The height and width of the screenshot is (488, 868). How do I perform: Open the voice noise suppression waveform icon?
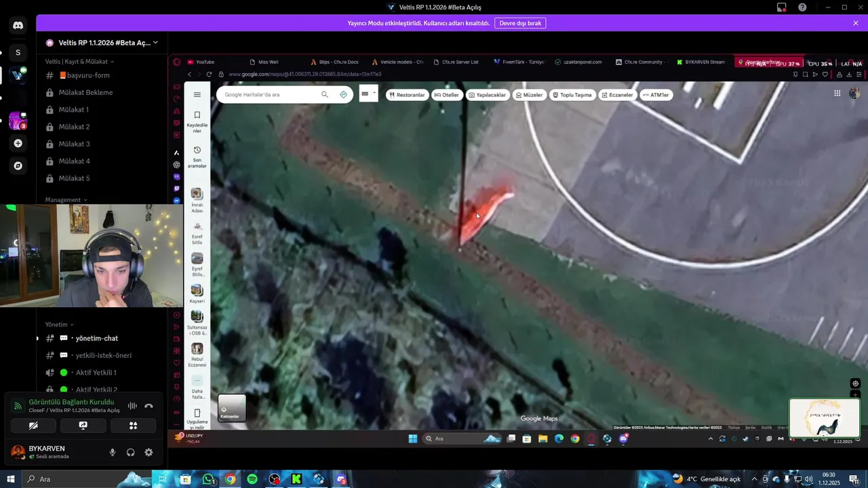132,406
